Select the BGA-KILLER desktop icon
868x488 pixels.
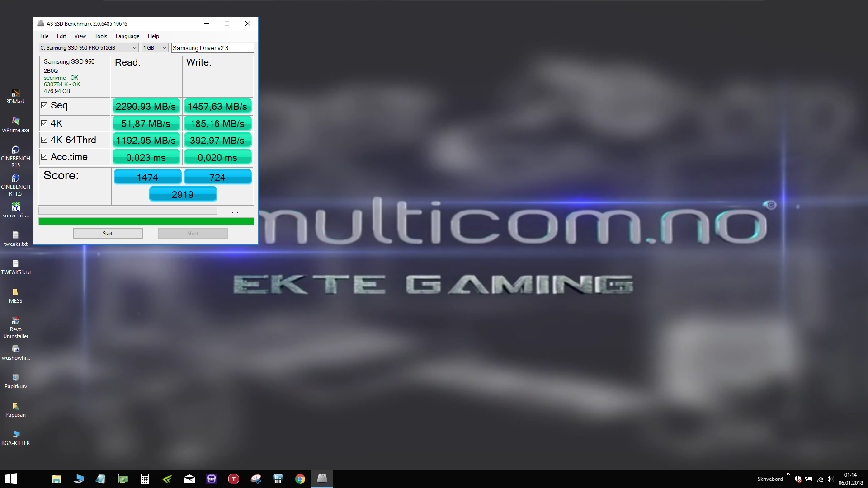coord(15,438)
